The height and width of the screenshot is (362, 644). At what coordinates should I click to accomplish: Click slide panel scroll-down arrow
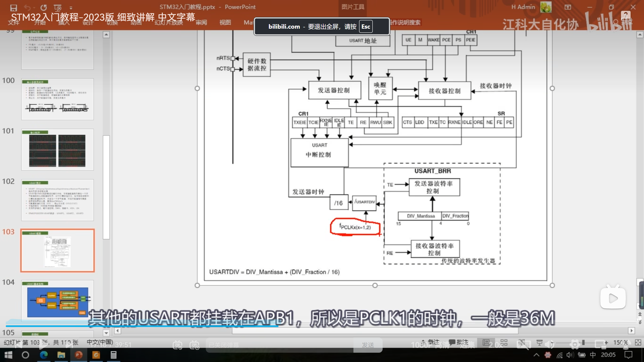click(106, 333)
